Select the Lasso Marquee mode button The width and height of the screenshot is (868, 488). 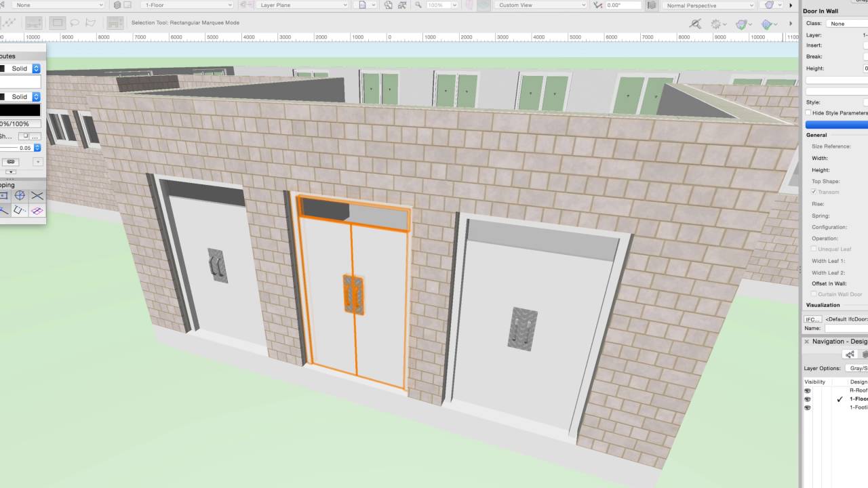(x=75, y=22)
